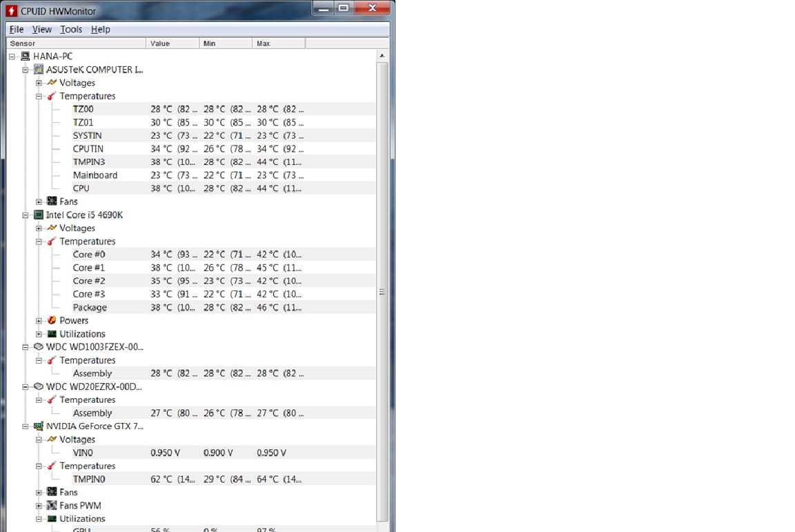795x532 pixels.
Task: Click the HANA-PC computer icon
Action: tap(26, 56)
